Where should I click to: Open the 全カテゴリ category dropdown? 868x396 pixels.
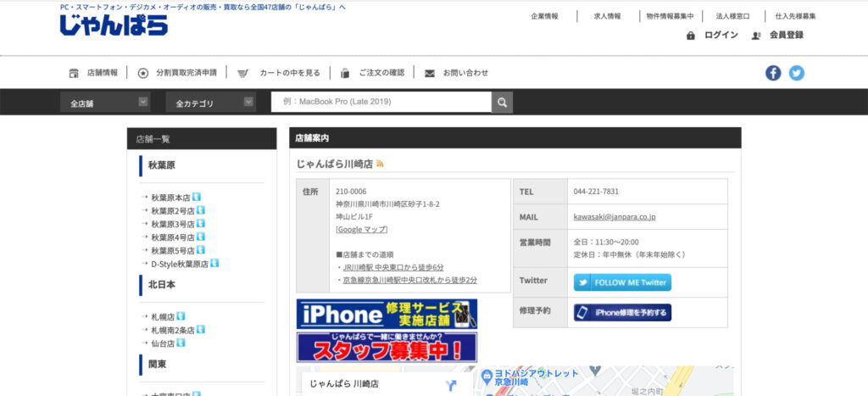point(210,103)
